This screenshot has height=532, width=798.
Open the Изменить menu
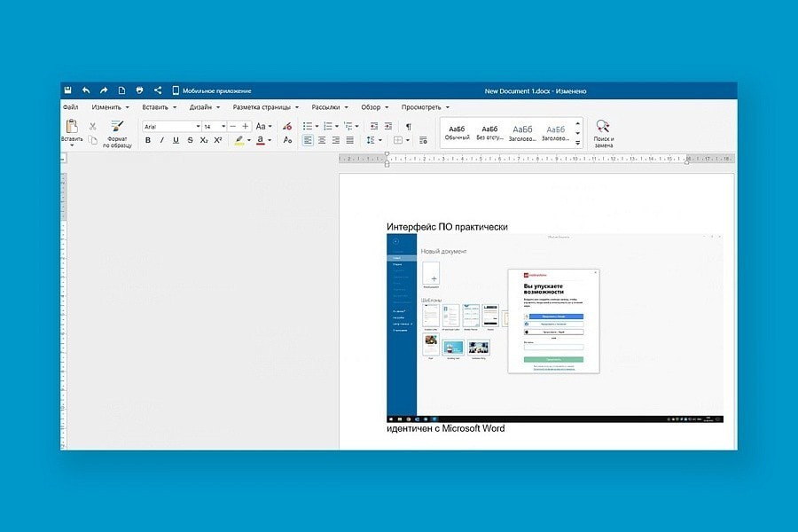(x=111, y=107)
